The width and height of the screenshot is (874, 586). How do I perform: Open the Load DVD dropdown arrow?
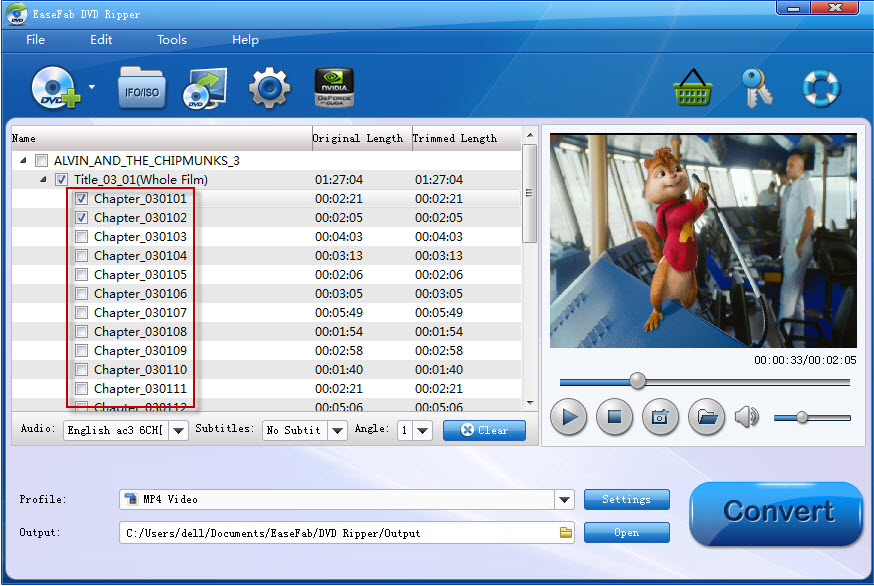click(92, 87)
